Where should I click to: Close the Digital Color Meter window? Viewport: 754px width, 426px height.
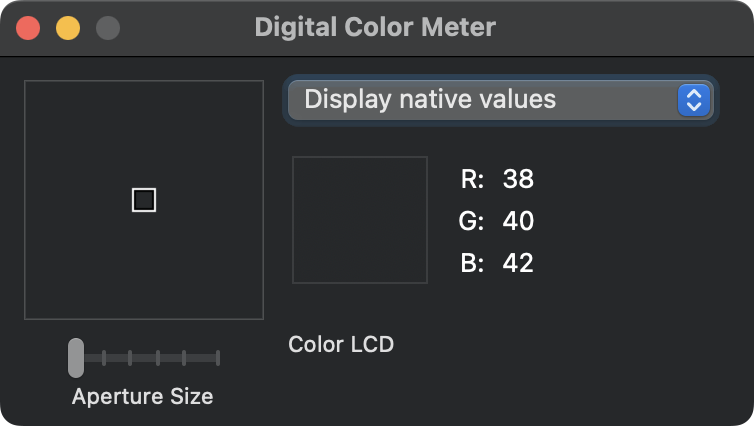pyautogui.click(x=28, y=28)
